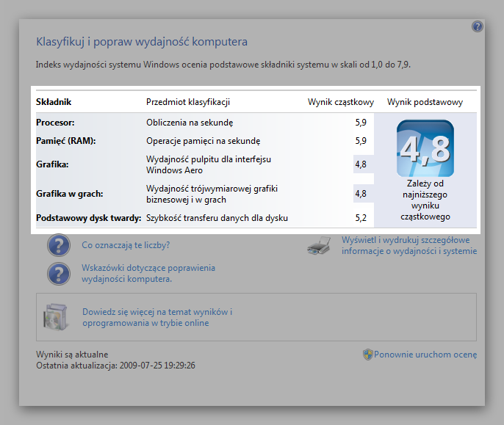Screen dimensions: 504x425
Task: Click the software box icon near 'Dowiedz się więcej'
Action: [x=56, y=317]
